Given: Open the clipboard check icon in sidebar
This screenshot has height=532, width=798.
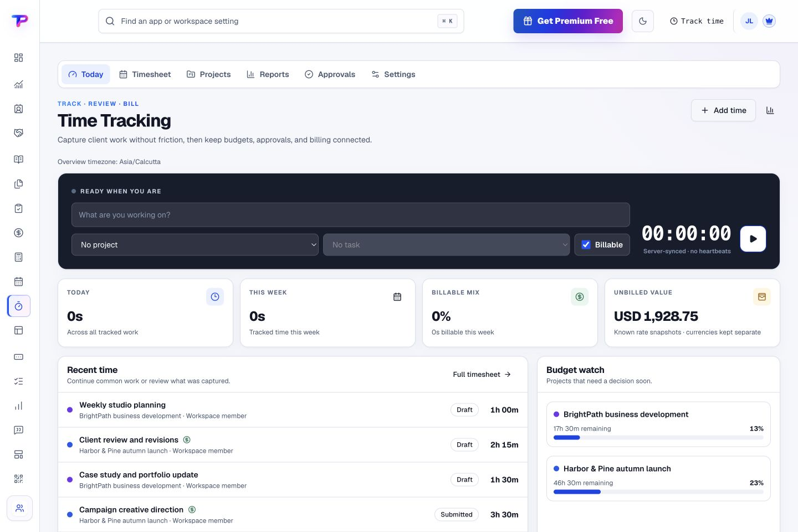Looking at the screenshot, I should click(18, 208).
